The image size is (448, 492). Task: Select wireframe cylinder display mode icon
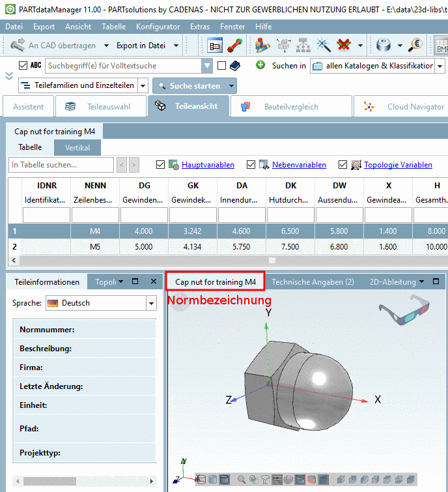point(201,479)
